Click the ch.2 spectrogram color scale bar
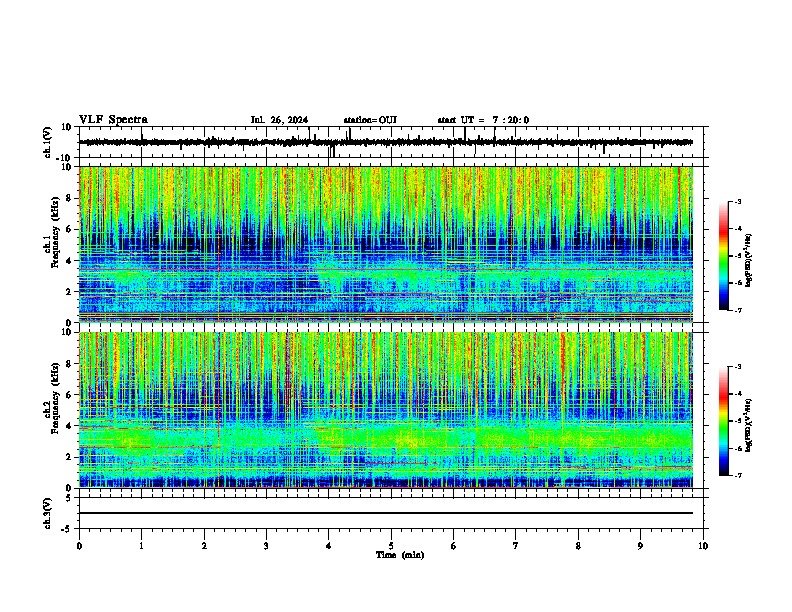This screenshot has height=612, width=792. 723,421
